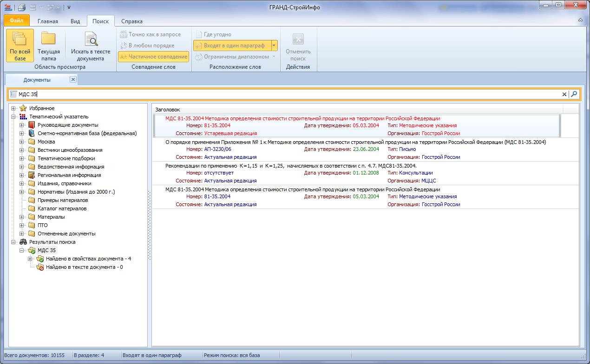Select the 'По всей базе' search scope
The image size is (590, 364).
(x=20, y=45)
